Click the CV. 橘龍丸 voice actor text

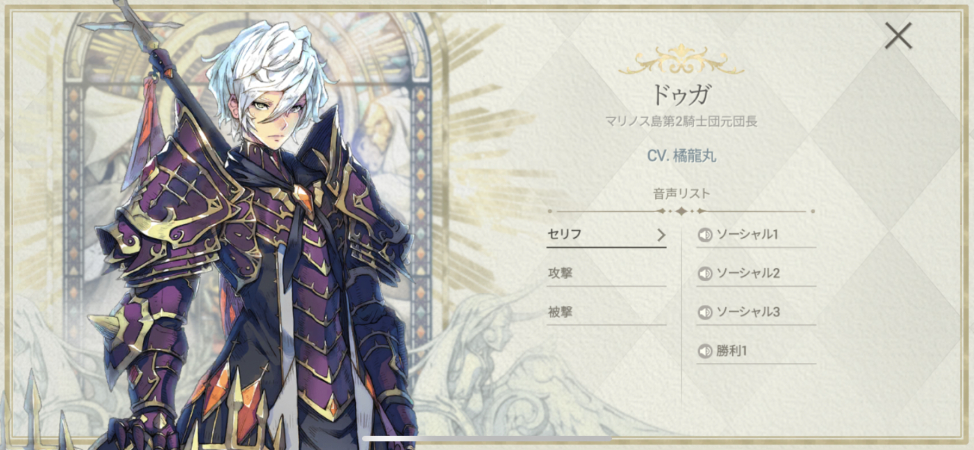click(681, 154)
